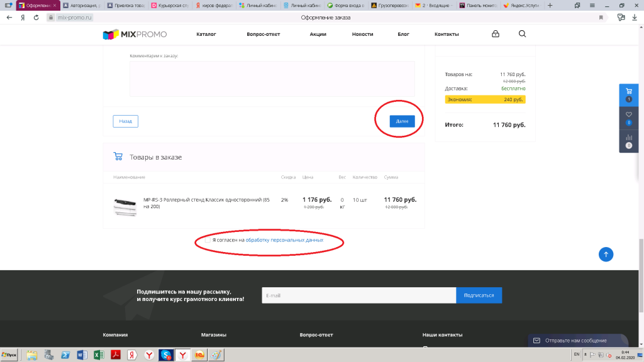Screen dimensions: 644x362
Task: Click the order comment text area
Action: pos(272,79)
